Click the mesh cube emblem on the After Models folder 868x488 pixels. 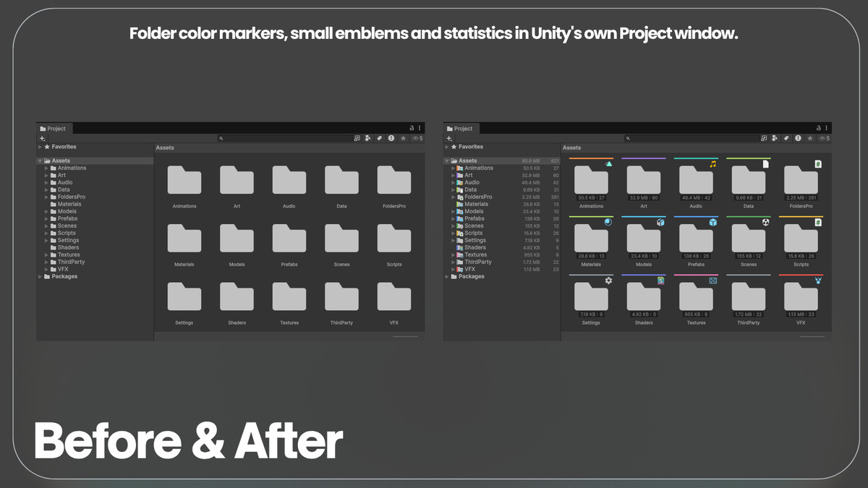(660, 222)
